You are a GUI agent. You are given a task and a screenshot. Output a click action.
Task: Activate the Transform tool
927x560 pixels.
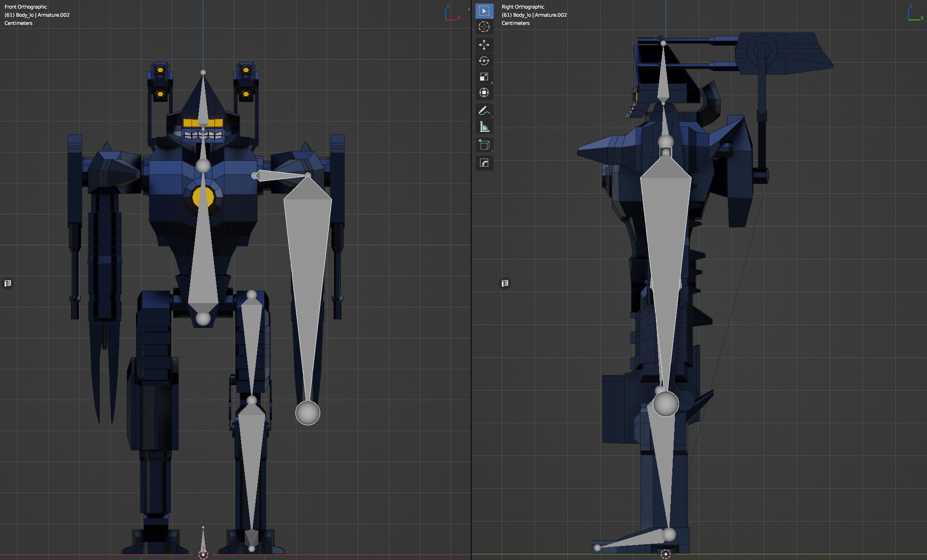pyautogui.click(x=484, y=92)
